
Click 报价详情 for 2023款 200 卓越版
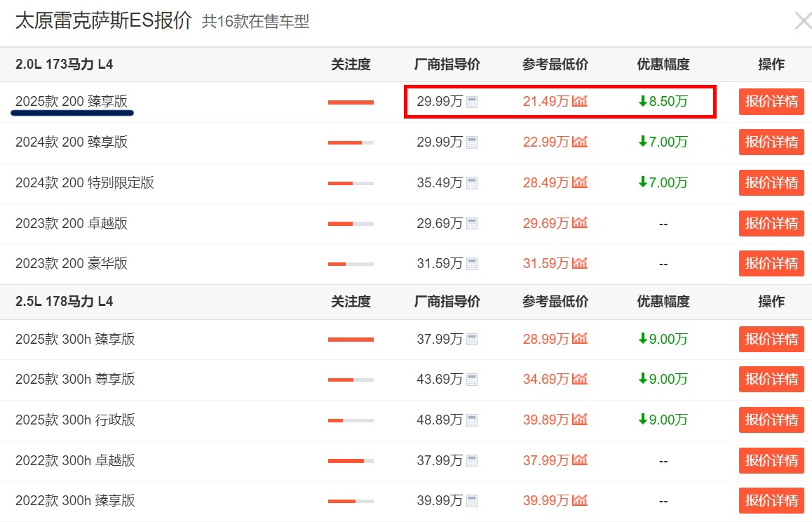pos(771,223)
